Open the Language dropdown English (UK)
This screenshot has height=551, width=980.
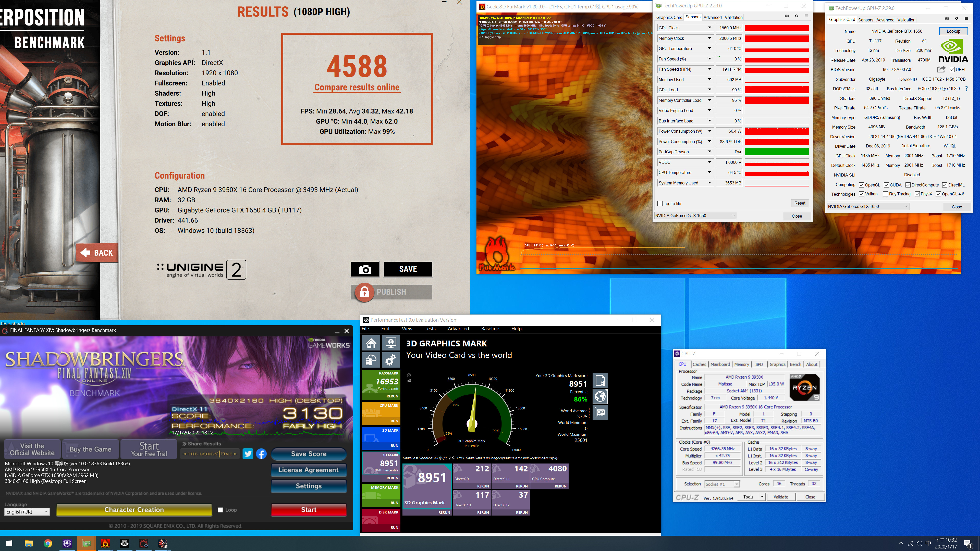pyautogui.click(x=27, y=512)
